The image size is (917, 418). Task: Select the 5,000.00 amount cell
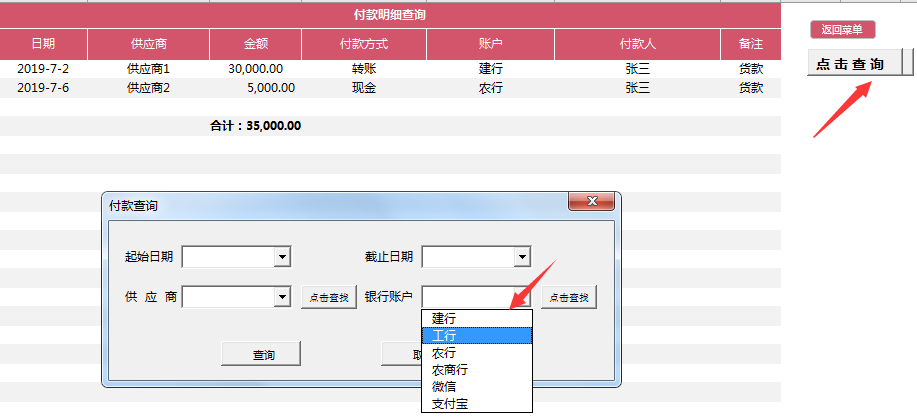click(256, 88)
